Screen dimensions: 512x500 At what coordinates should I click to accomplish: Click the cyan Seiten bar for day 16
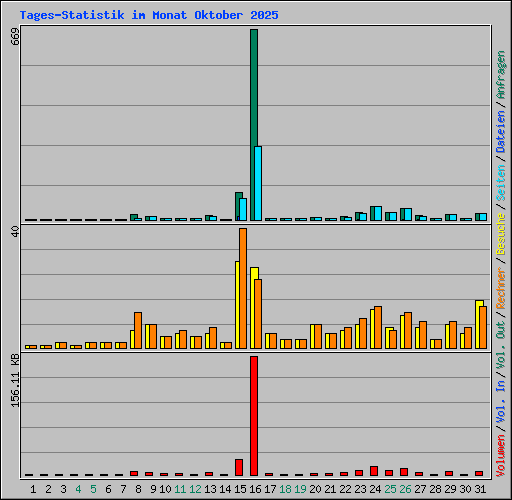click(x=258, y=183)
